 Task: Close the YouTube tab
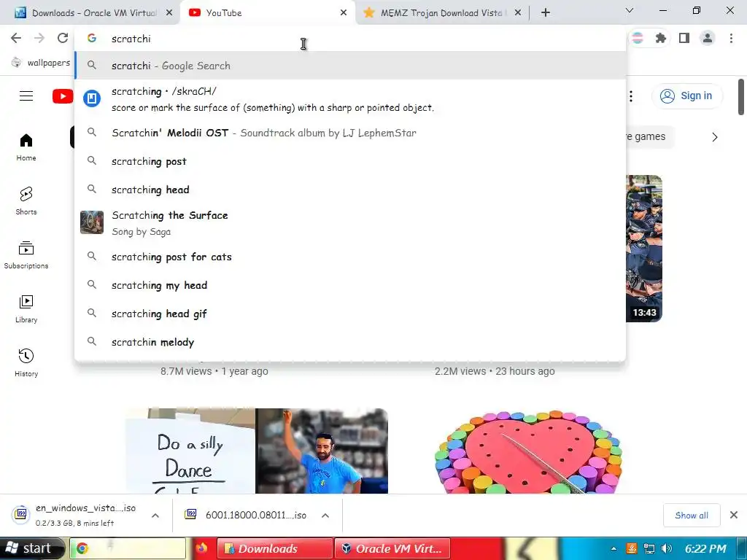point(344,13)
